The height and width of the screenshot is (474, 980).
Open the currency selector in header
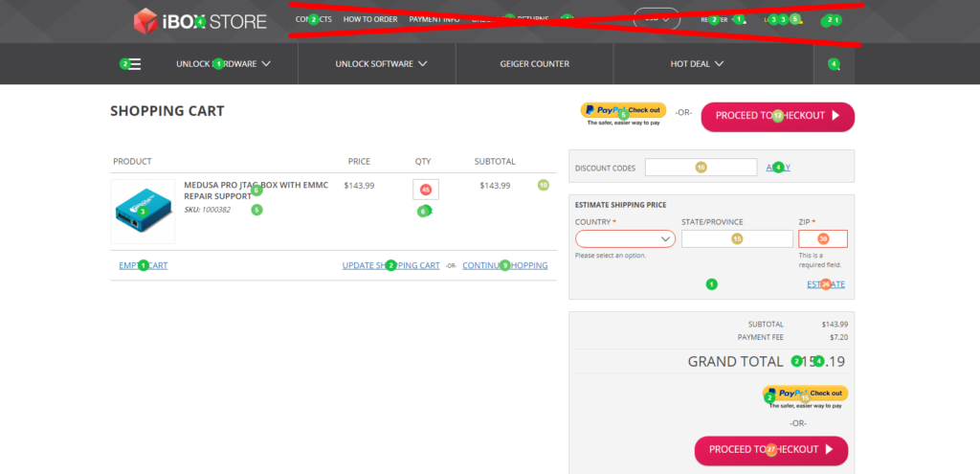coord(657,19)
